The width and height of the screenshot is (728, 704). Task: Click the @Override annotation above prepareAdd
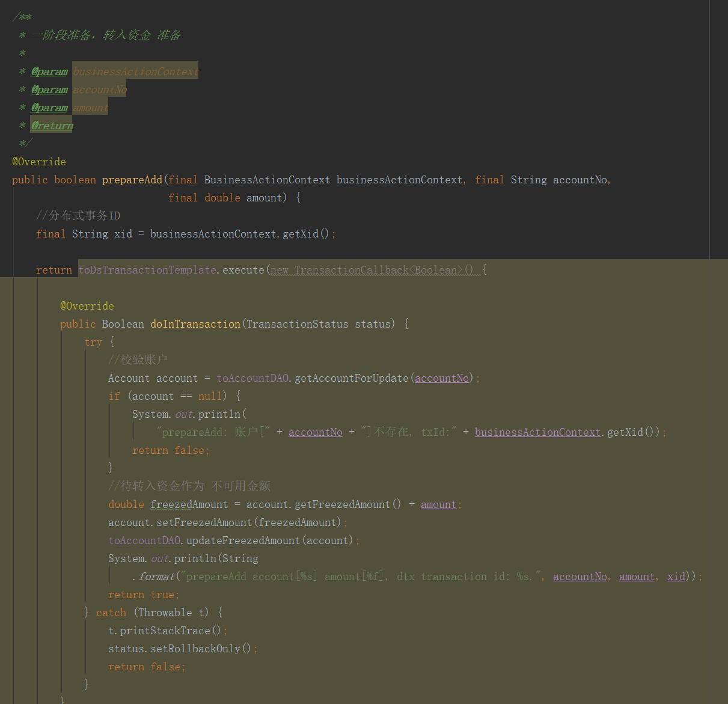point(39,162)
